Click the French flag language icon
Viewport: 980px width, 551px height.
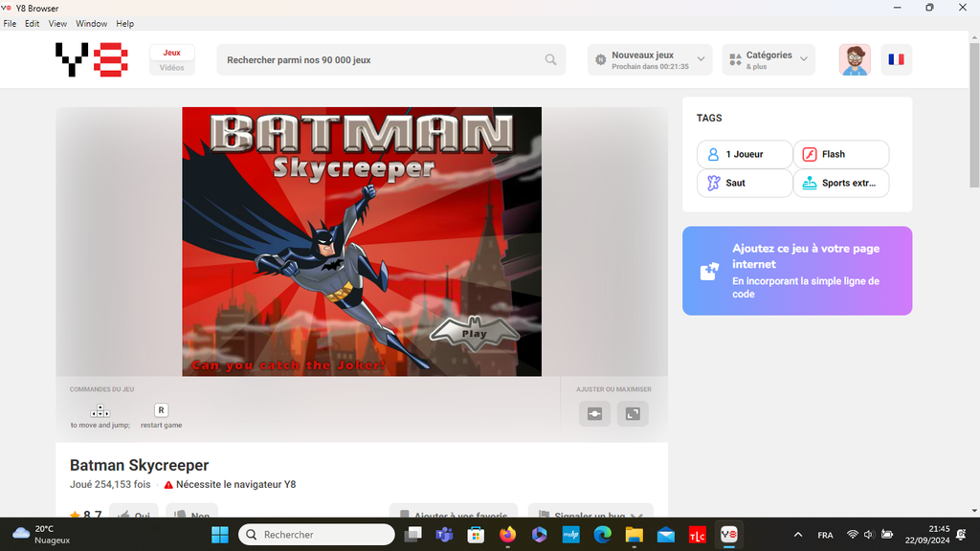point(896,59)
